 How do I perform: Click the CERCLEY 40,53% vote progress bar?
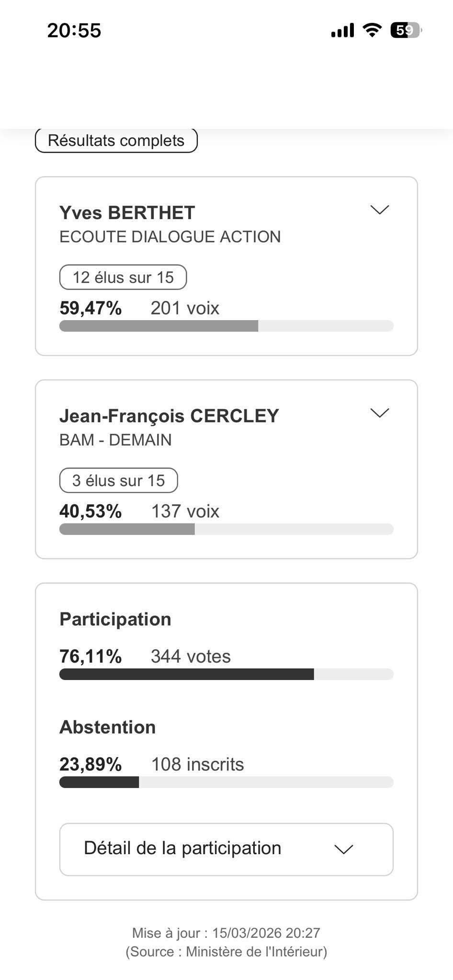click(226, 529)
